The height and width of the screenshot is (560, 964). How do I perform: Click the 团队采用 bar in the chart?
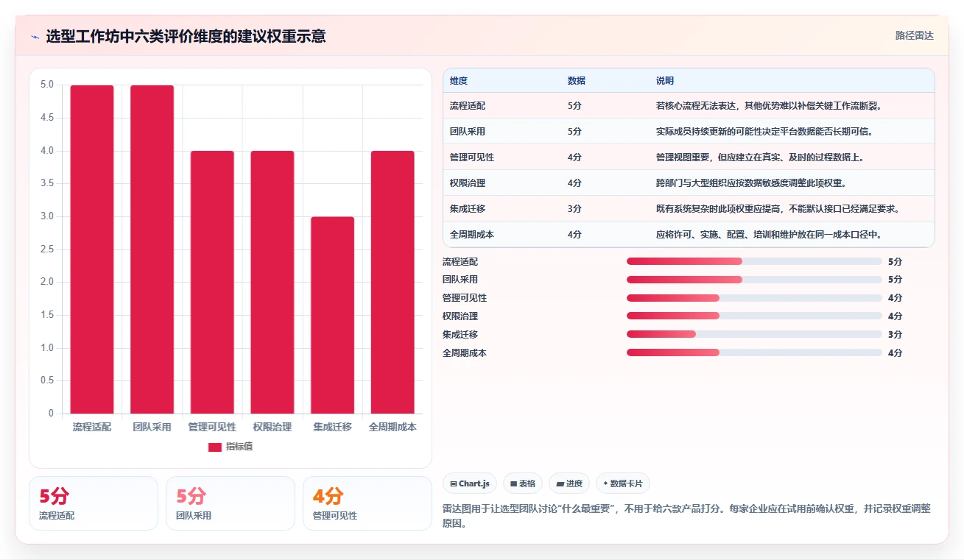[x=152, y=249]
